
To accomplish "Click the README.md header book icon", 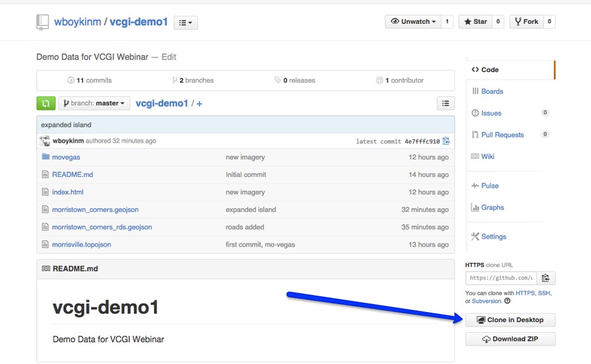I will [46, 269].
